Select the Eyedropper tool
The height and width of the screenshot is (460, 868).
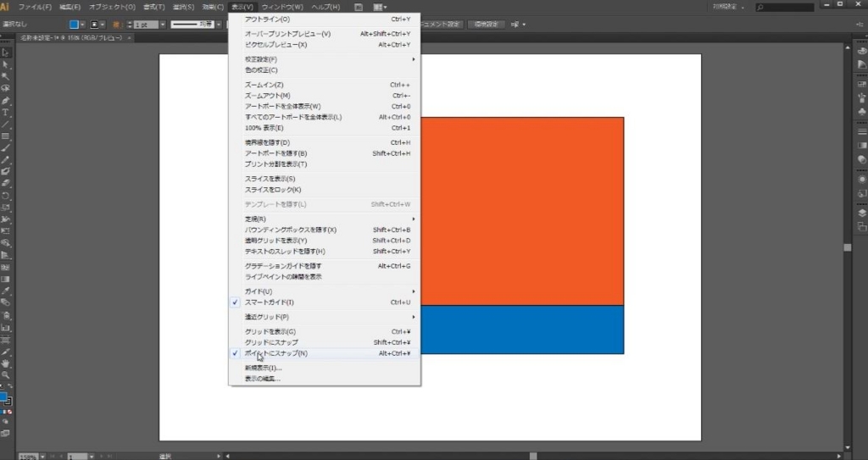tap(6, 291)
